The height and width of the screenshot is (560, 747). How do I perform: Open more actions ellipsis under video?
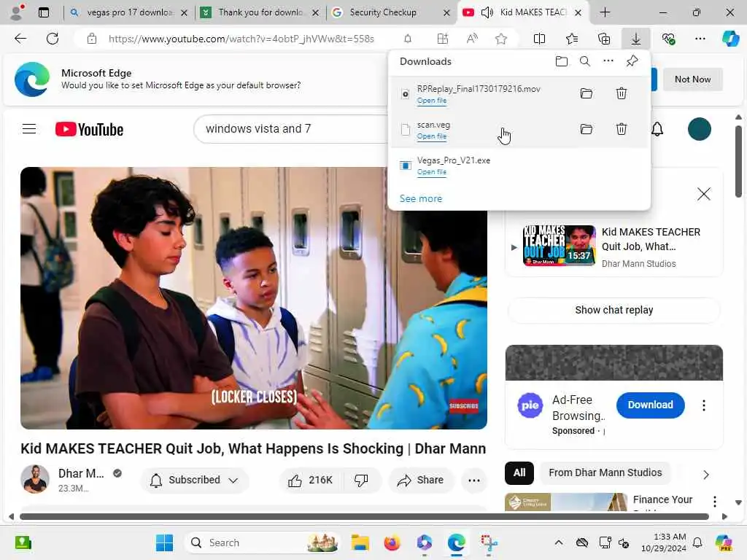click(474, 480)
